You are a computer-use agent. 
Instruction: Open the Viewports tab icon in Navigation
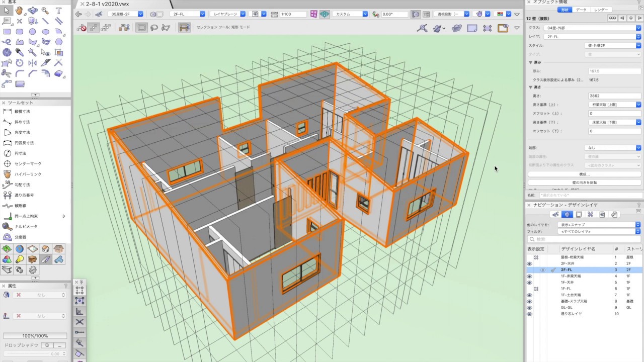591,215
